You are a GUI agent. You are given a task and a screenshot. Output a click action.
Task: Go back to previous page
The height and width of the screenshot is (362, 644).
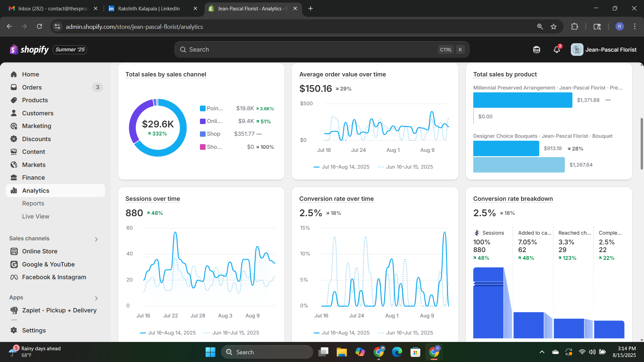point(9,26)
